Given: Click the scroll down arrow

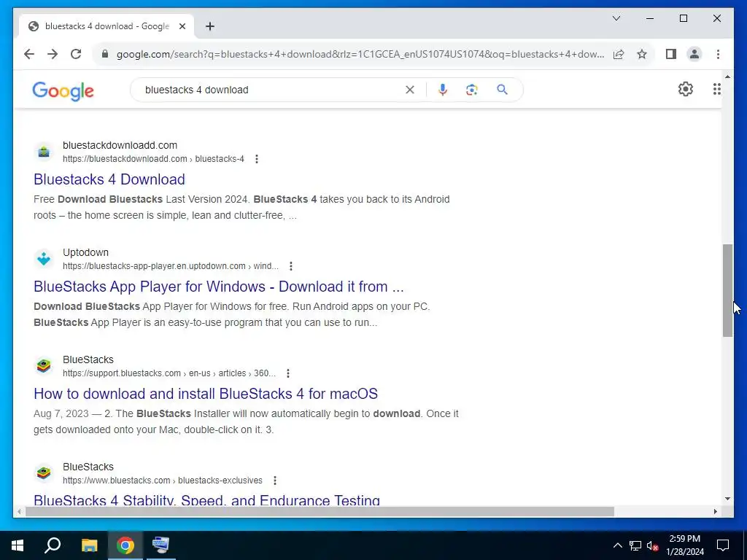Looking at the screenshot, I should click(727, 499).
